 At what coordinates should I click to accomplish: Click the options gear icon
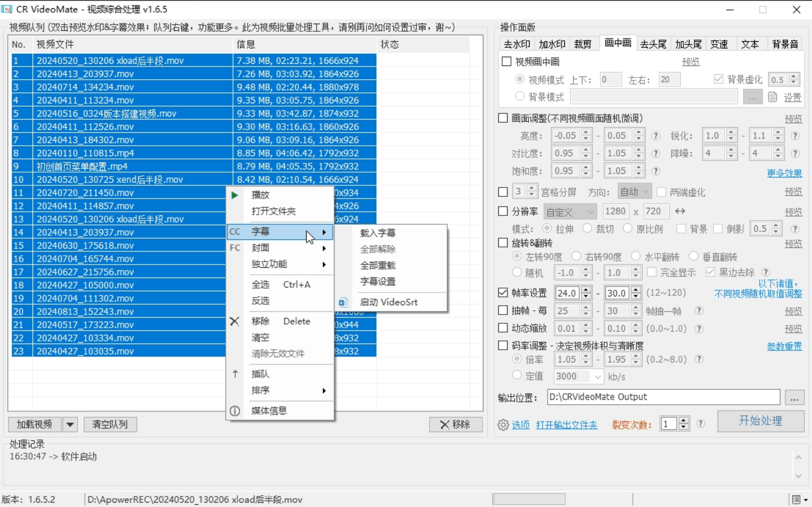[503, 425]
